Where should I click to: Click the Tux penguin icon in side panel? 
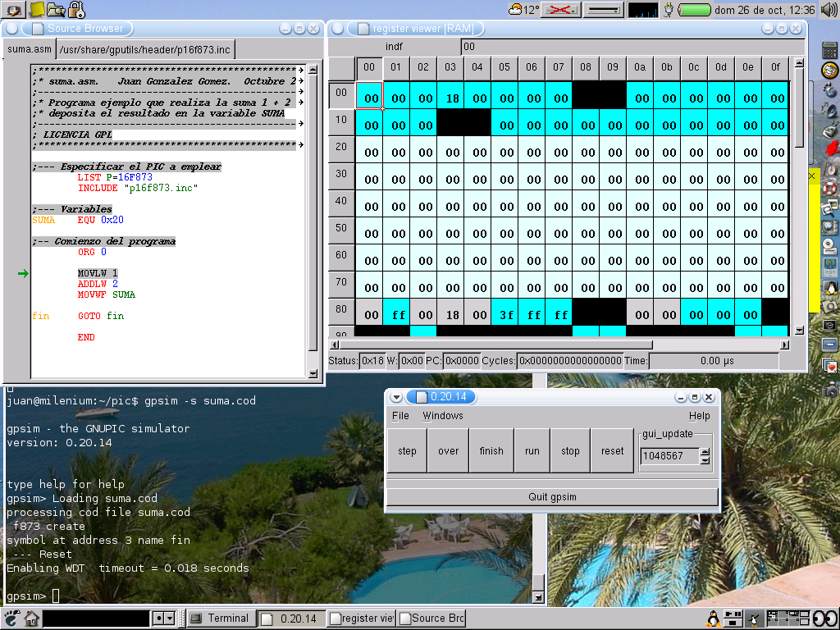click(829, 288)
